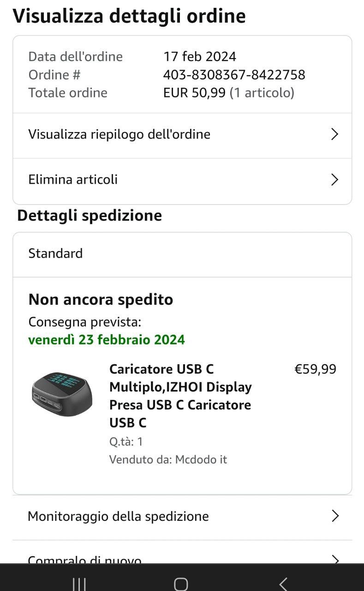
Task: Tap the Android home navigation icon
Action: point(181,584)
